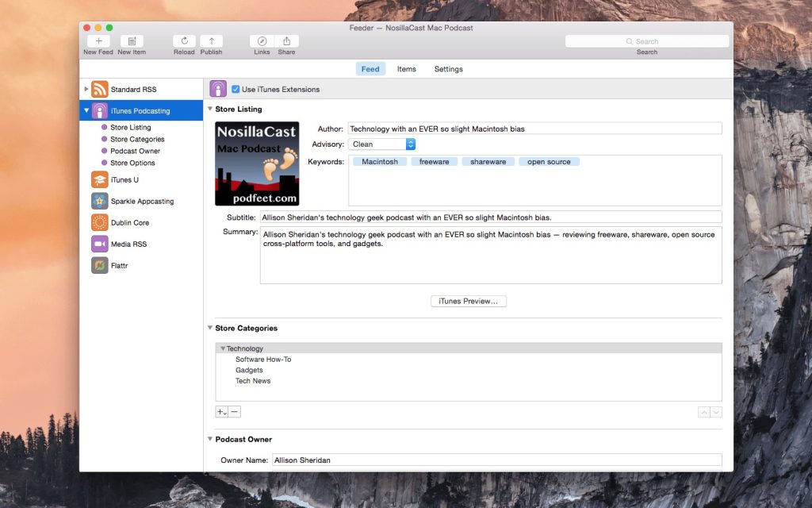The height and width of the screenshot is (508, 812).
Task: Select Sparkle Appcasting in the sidebar
Action: click(x=142, y=202)
